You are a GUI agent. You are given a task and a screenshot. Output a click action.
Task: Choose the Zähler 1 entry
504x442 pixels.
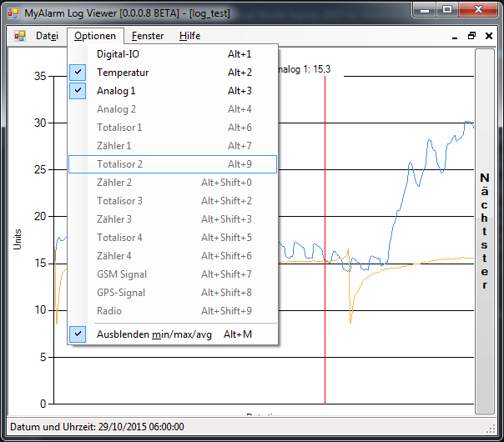click(173, 145)
